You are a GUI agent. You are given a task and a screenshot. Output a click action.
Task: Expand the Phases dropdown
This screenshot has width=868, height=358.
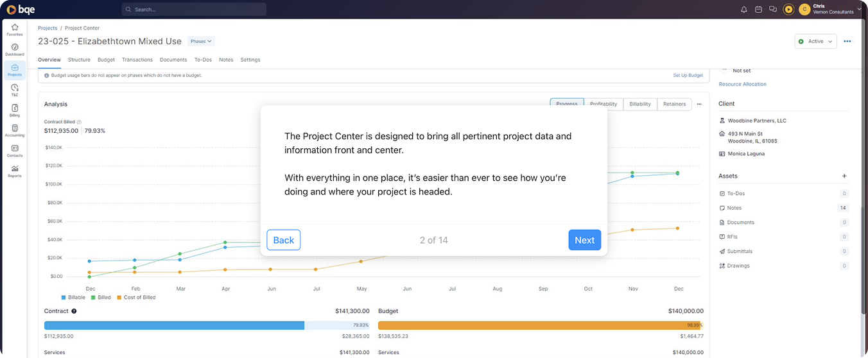point(201,41)
